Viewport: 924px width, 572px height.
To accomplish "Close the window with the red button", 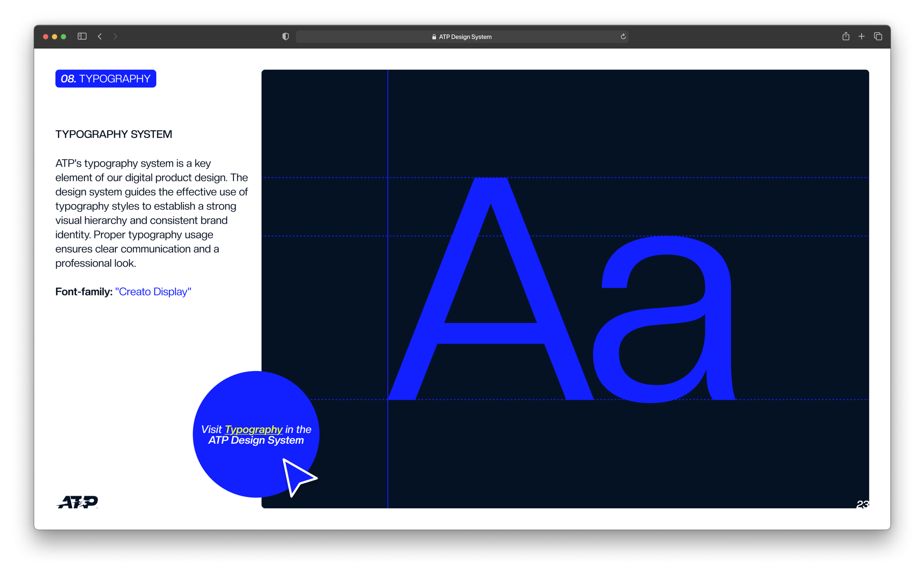I will point(46,37).
